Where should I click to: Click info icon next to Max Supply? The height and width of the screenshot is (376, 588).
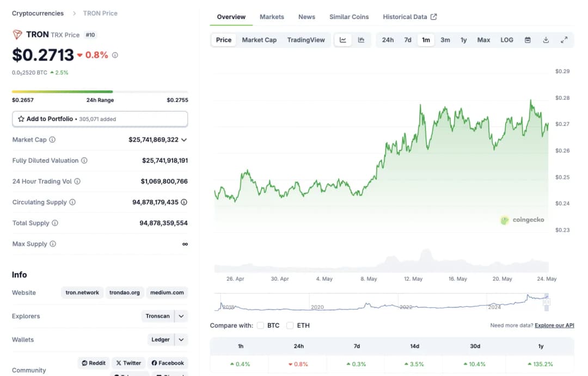(53, 244)
